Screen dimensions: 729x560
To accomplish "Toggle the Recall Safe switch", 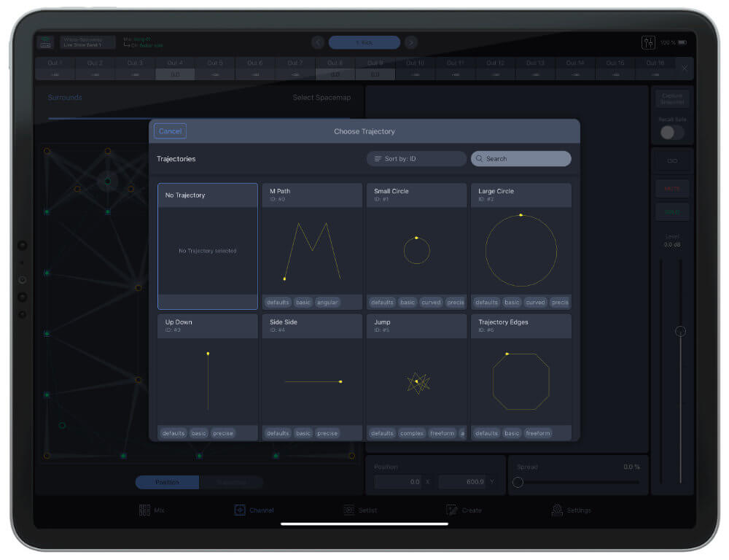I will coord(672,133).
